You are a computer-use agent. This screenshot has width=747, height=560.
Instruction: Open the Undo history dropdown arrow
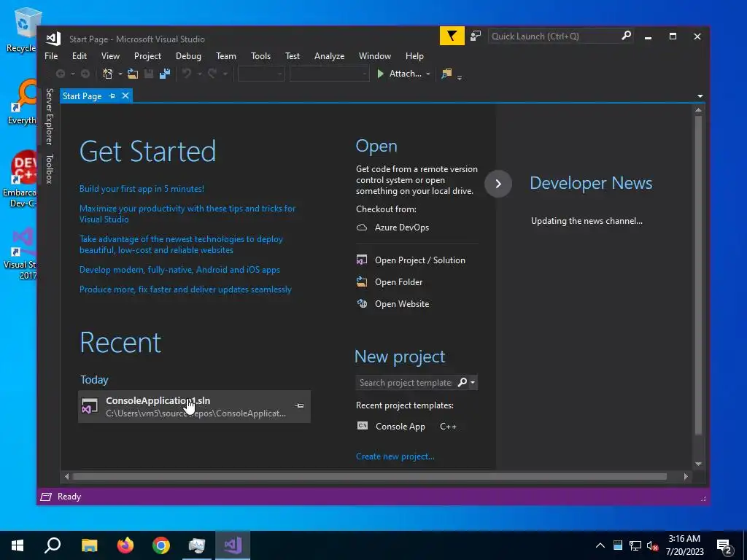199,74
